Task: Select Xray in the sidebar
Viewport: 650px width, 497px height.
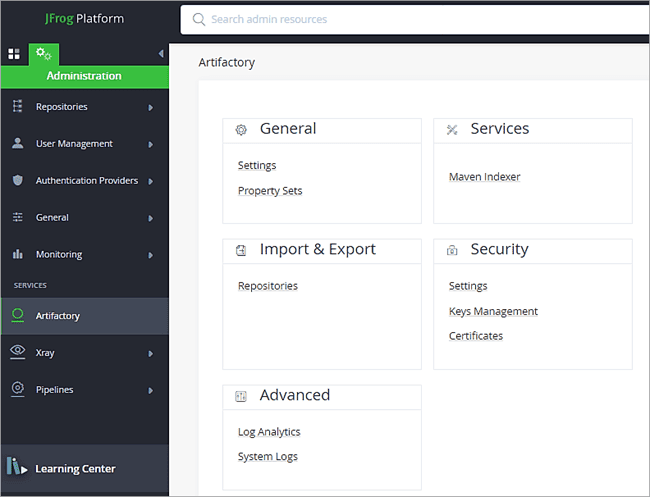Action: coord(85,353)
